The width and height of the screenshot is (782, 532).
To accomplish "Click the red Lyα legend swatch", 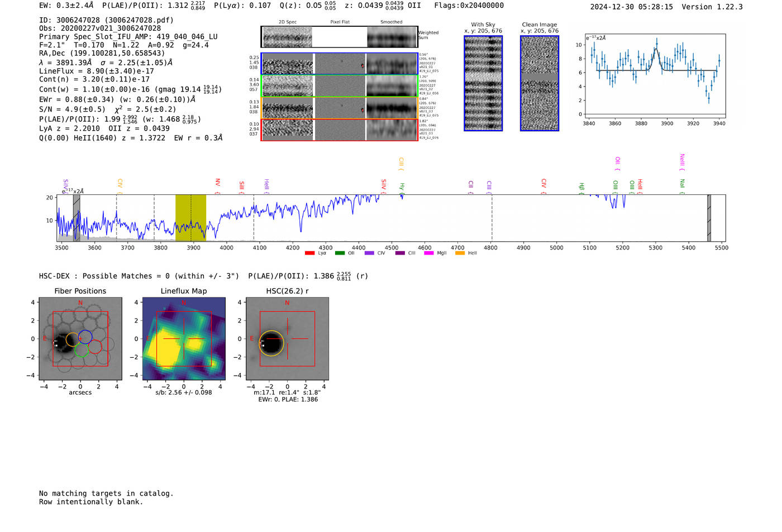I will click(309, 253).
